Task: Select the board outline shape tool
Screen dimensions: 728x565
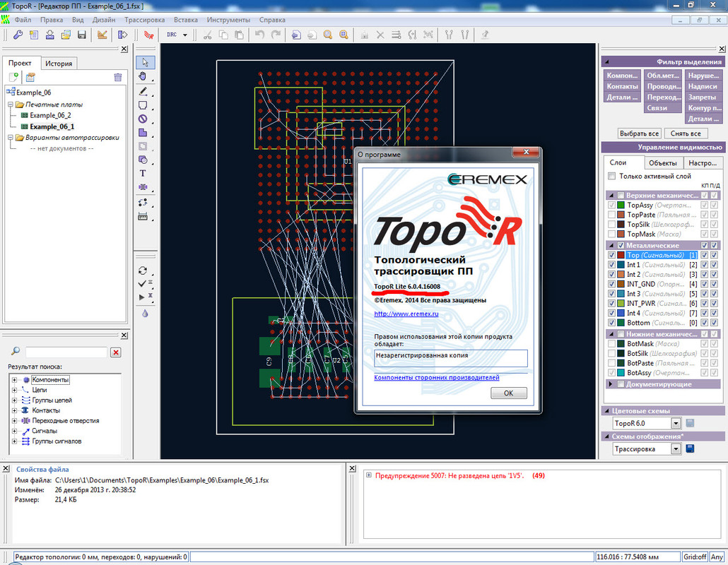Action: [143, 105]
